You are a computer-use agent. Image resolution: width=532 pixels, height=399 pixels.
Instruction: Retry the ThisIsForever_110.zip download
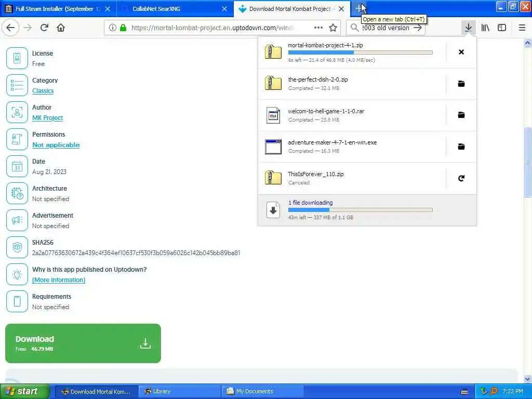tap(461, 178)
